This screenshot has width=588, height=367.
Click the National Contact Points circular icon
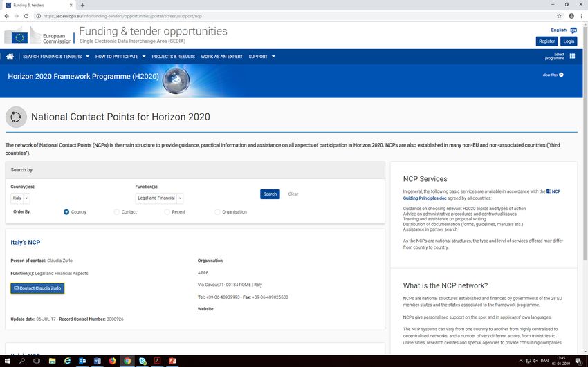16,117
